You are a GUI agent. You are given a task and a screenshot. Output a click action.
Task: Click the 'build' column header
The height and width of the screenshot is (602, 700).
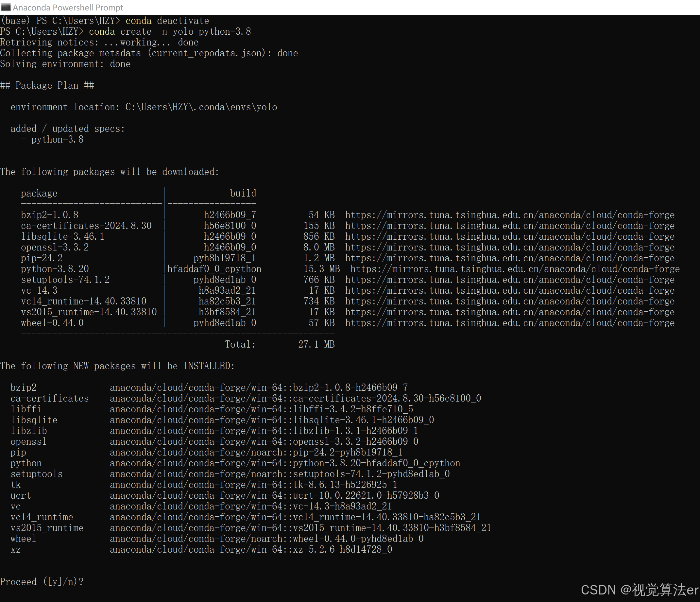243,193
